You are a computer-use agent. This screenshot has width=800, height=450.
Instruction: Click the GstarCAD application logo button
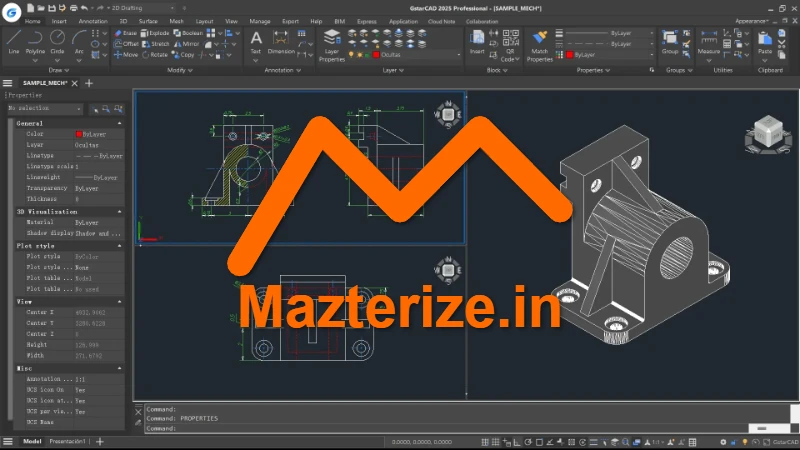(x=11, y=11)
